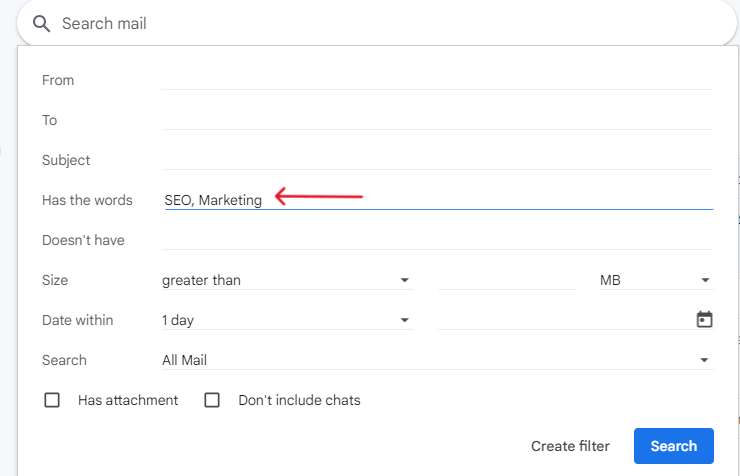Click the blue Search button
Screen dimensions: 740x476
[673, 446]
